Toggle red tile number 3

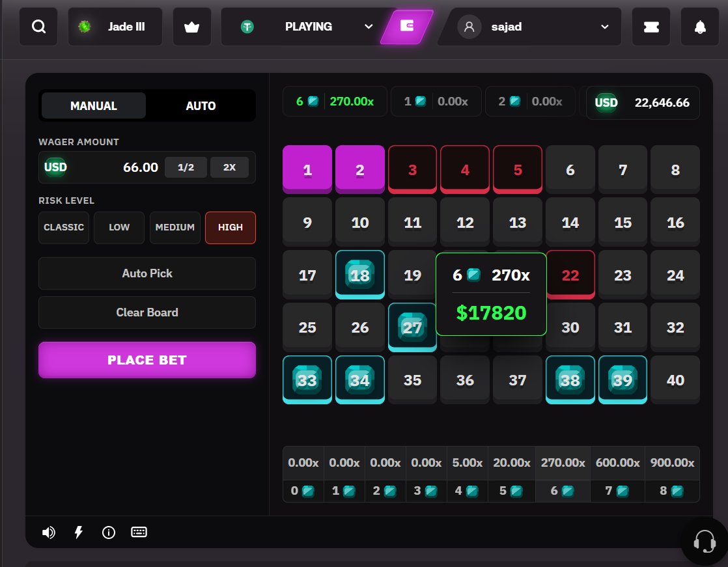coord(412,170)
